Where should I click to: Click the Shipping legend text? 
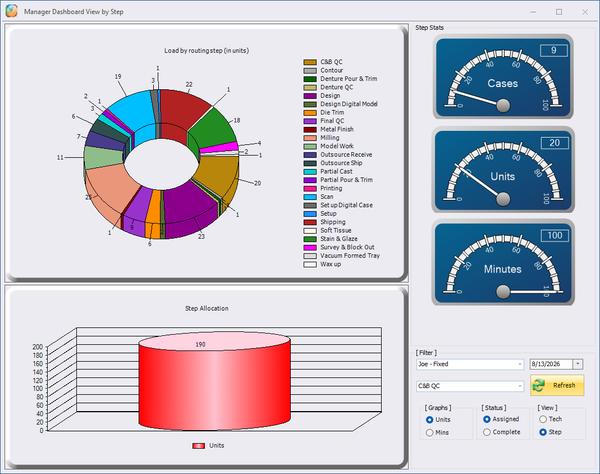[x=333, y=222]
